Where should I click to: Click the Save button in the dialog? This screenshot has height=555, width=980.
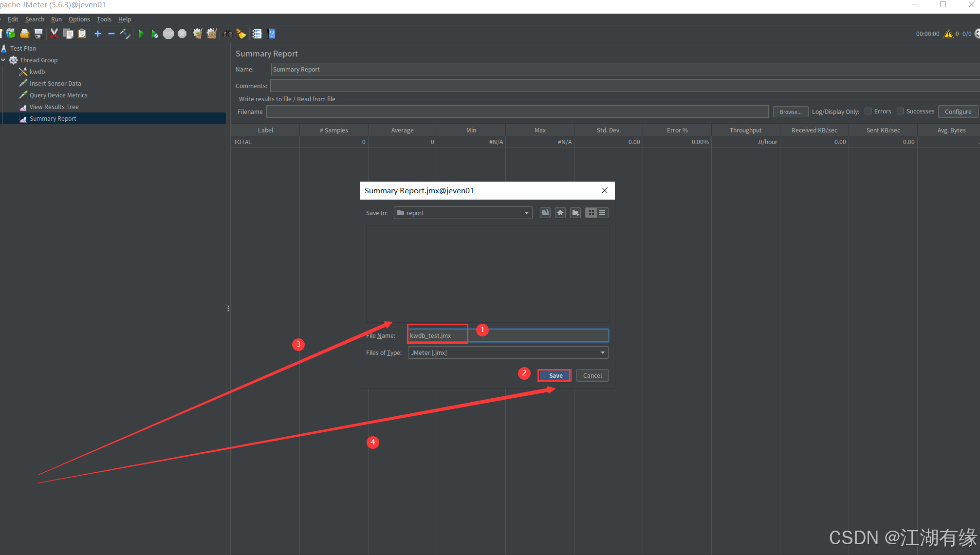[x=555, y=375]
